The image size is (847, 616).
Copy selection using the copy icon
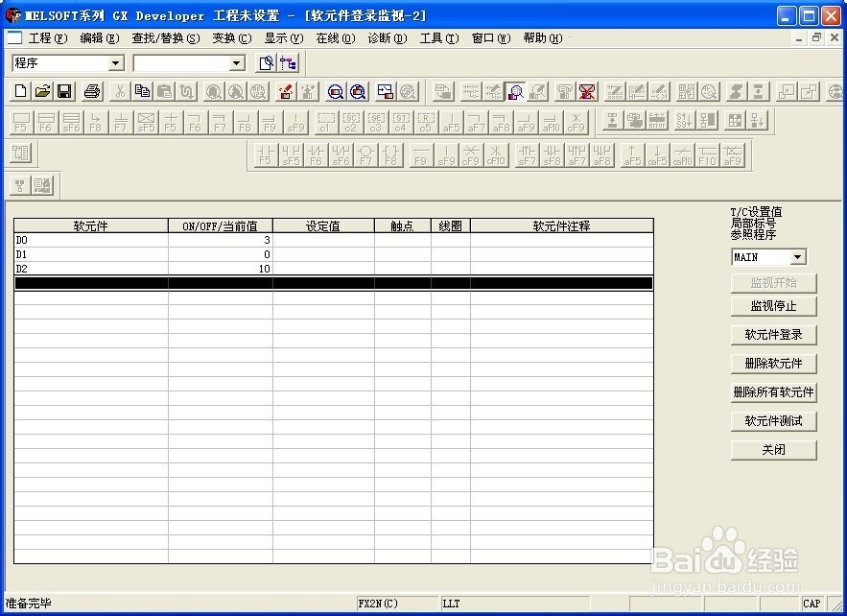click(142, 91)
